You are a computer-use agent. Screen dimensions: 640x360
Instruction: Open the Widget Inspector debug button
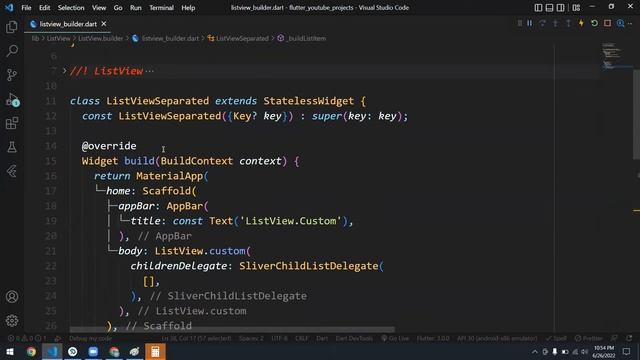(x=620, y=23)
